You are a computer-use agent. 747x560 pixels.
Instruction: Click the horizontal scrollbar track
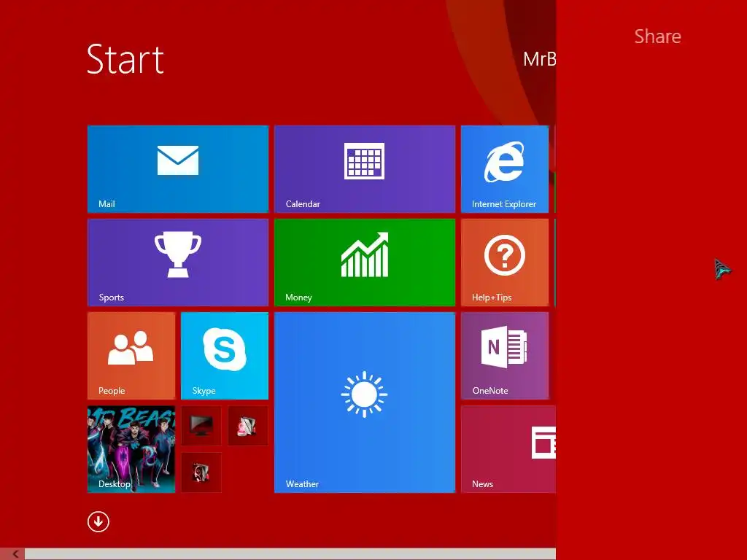pyautogui.click(x=290, y=554)
